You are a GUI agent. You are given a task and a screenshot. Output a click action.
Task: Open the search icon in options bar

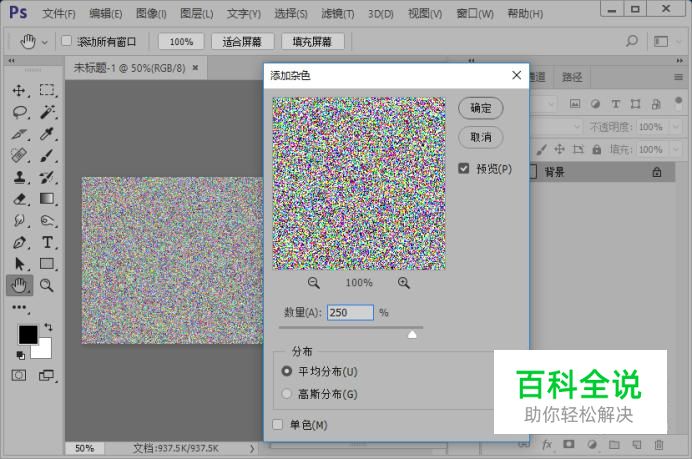[632, 41]
